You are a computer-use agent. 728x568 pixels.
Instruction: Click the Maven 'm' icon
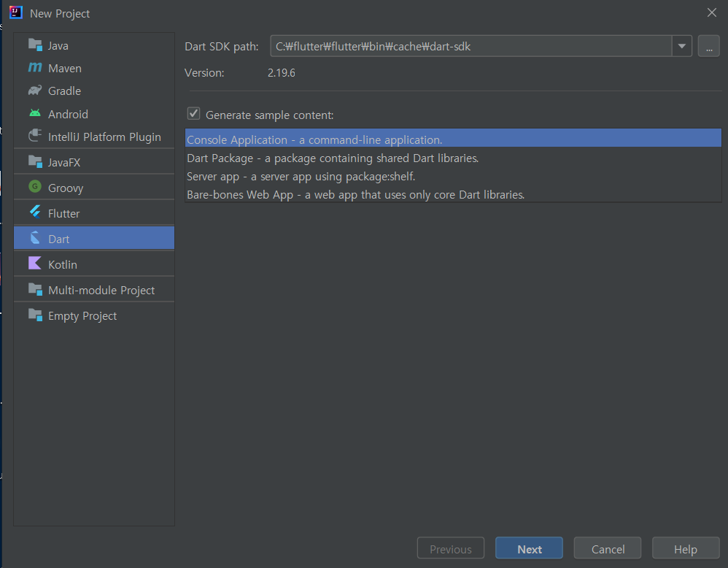[35, 67]
